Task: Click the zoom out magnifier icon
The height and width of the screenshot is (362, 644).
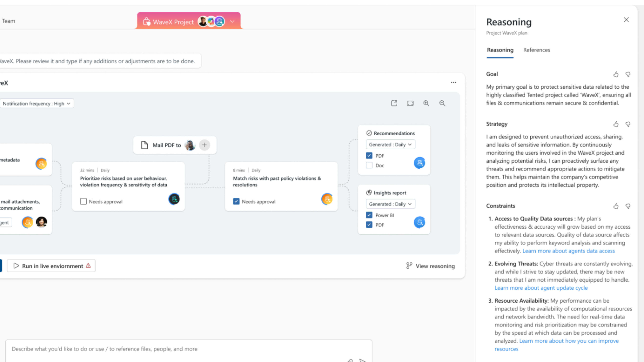Action: 442,103
